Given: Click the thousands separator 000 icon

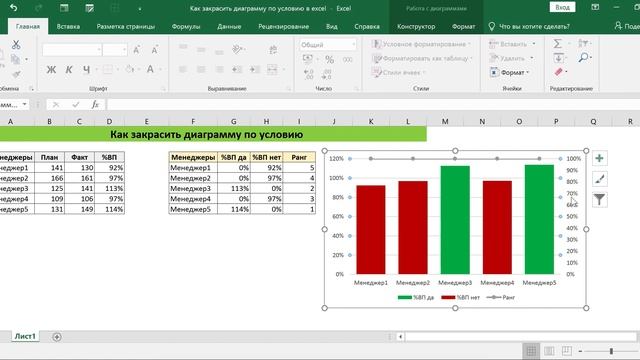Looking at the screenshot, I should point(347,60).
